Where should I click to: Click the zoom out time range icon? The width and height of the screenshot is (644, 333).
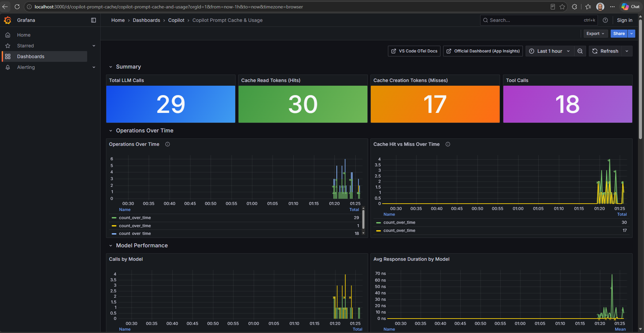click(x=580, y=51)
